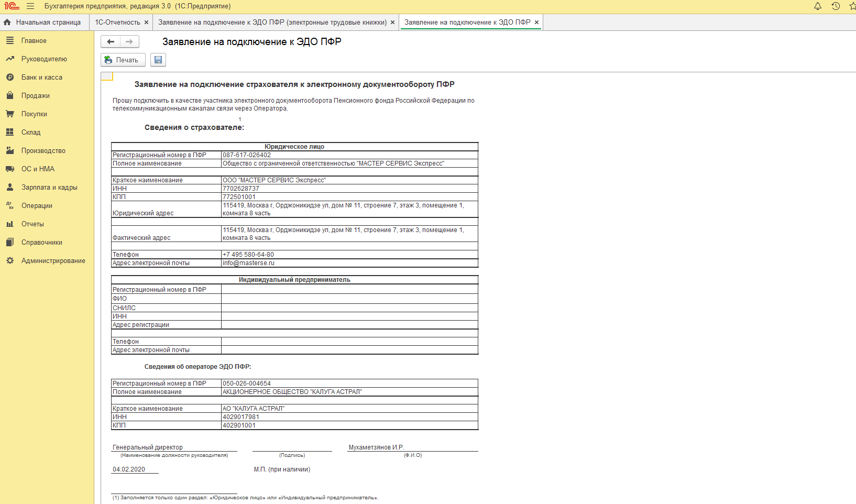Click registration number 087-617-026402 cell

(349, 155)
